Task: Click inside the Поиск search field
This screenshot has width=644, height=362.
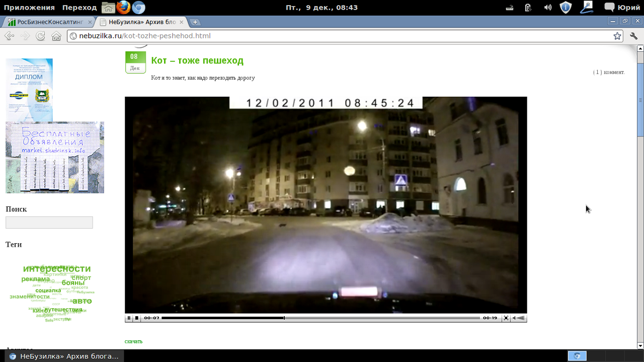Action: point(49,223)
